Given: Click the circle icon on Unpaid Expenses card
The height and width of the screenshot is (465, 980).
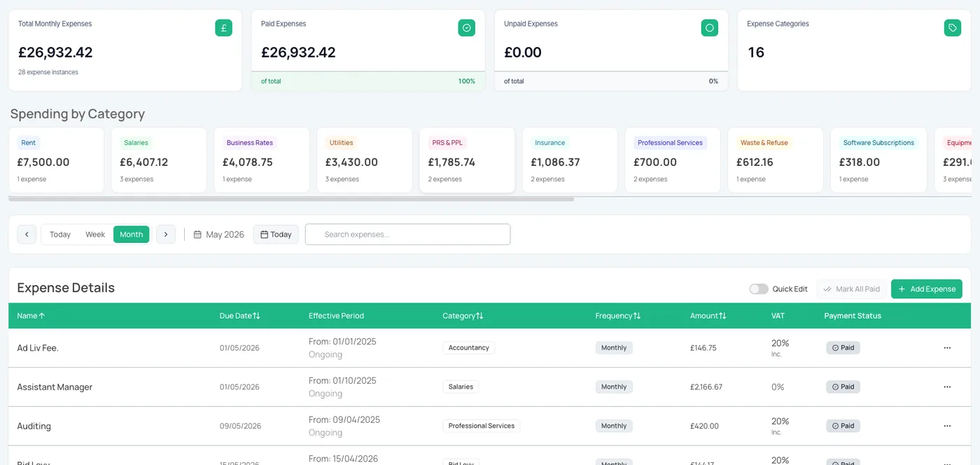Looking at the screenshot, I should pyautogui.click(x=709, y=28).
